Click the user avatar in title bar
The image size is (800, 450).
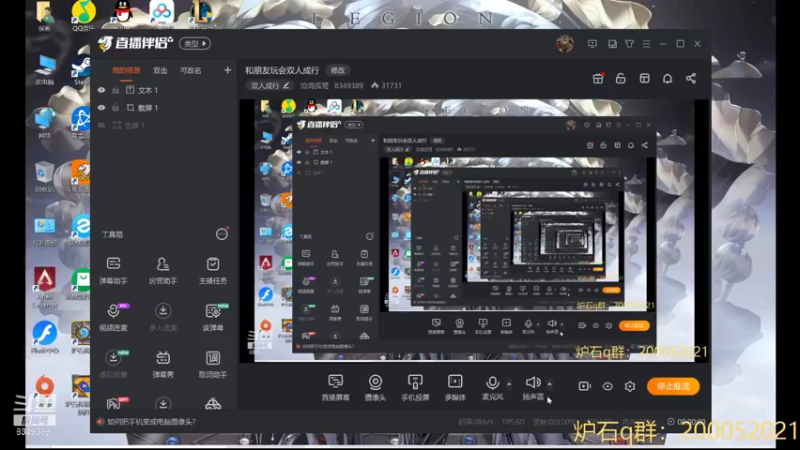click(565, 44)
